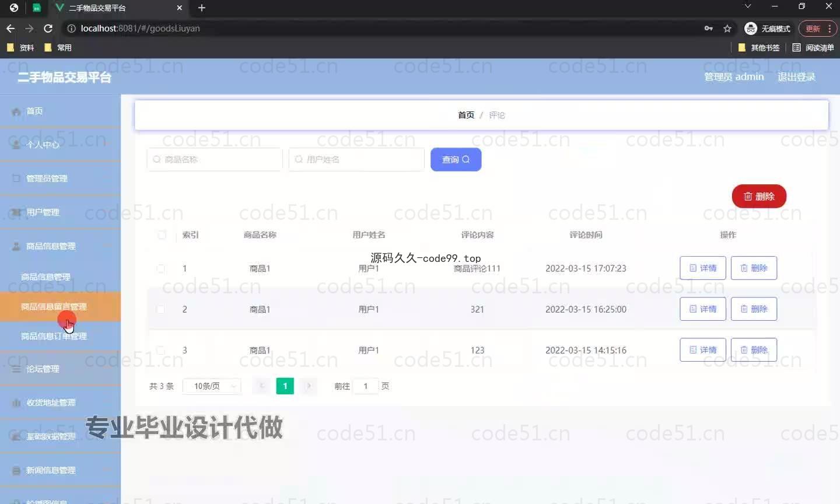Toggle the select-all header checkbox
This screenshot has width=840, height=504.
pyautogui.click(x=162, y=235)
